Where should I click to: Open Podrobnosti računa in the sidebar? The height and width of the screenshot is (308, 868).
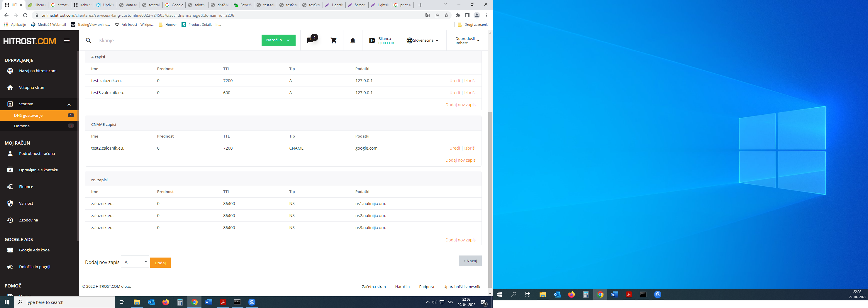point(37,154)
